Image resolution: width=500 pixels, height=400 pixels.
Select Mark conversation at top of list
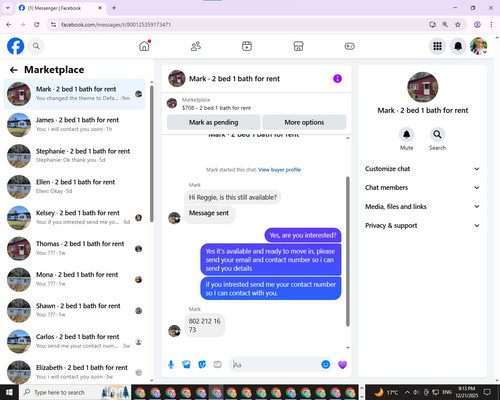coord(75,94)
